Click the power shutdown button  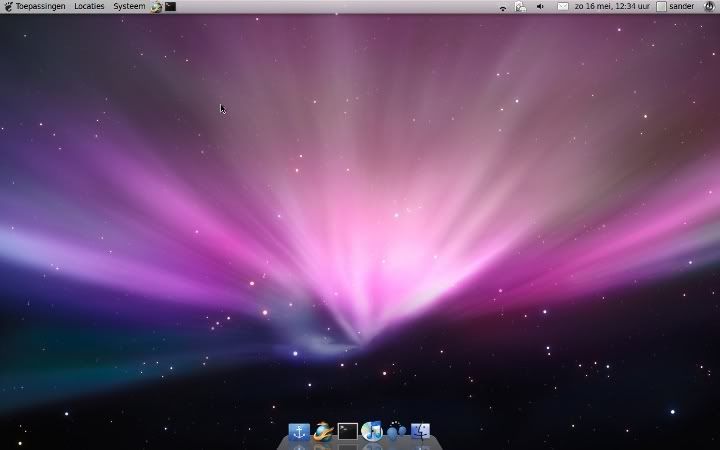point(709,7)
